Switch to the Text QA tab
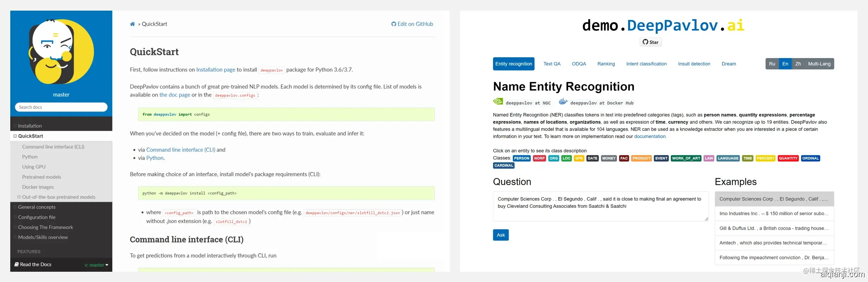Viewport: 868px width, 282px height. [x=552, y=64]
